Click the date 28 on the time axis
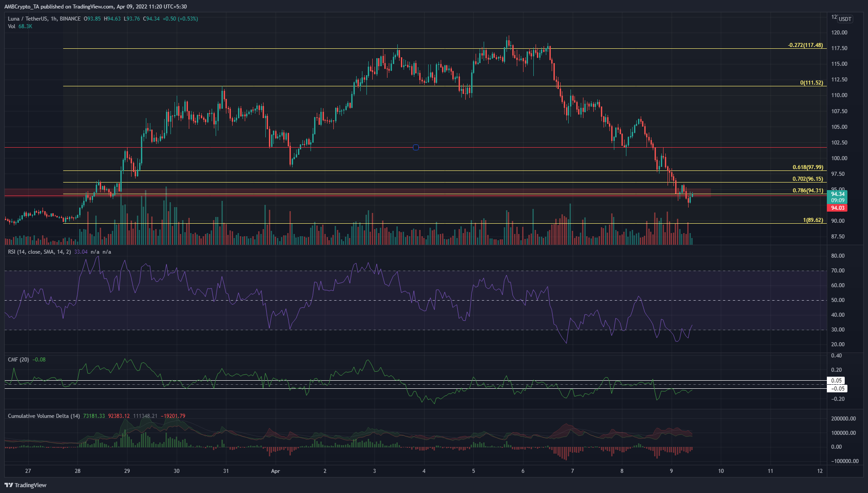This screenshot has width=868, height=493. pos(78,471)
